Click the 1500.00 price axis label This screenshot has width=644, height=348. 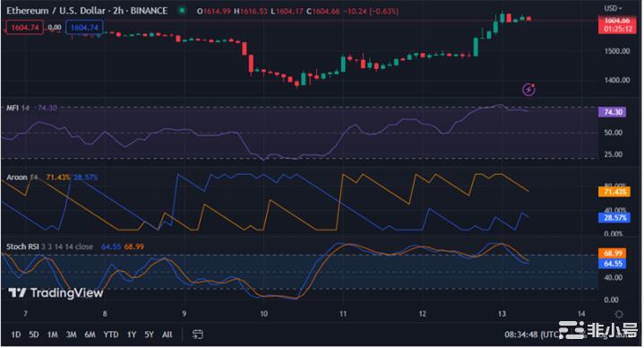[x=617, y=51]
